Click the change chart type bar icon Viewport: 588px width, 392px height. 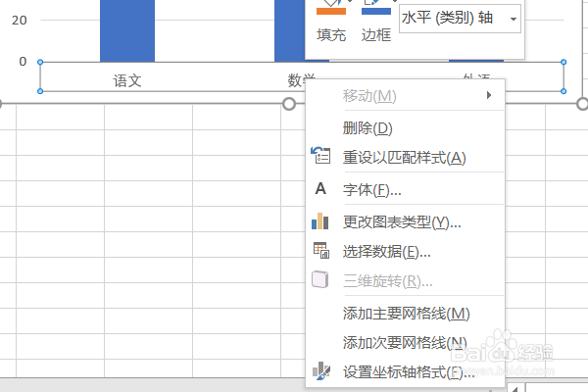coord(319,220)
